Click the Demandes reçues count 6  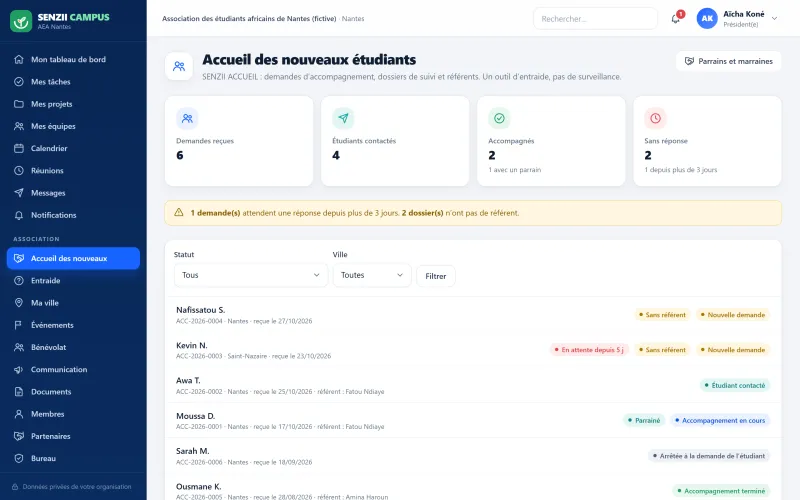coord(180,155)
